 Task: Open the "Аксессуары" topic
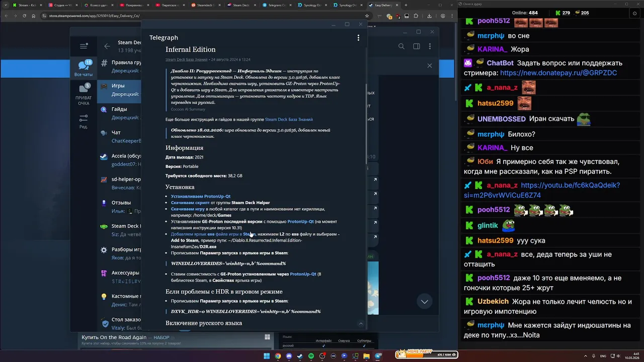120,277
